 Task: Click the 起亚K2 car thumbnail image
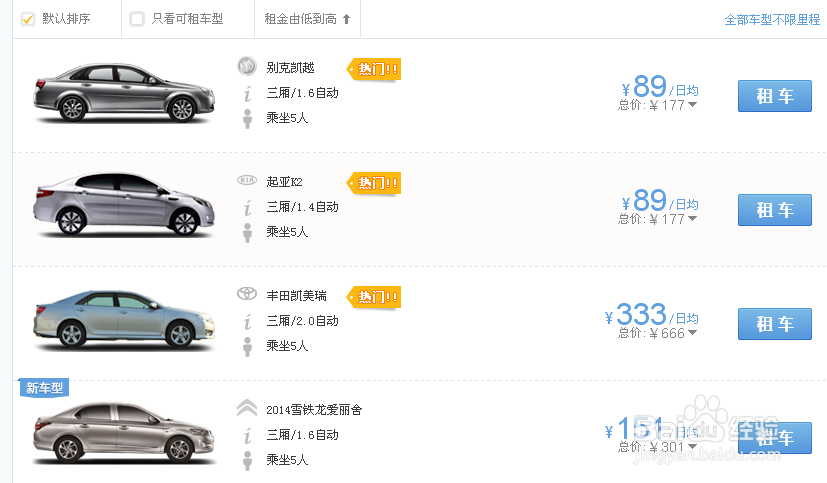coord(124,205)
